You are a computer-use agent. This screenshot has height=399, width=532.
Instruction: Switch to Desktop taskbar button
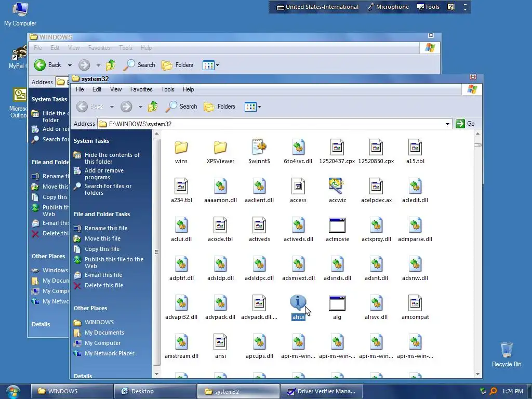[155, 391]
